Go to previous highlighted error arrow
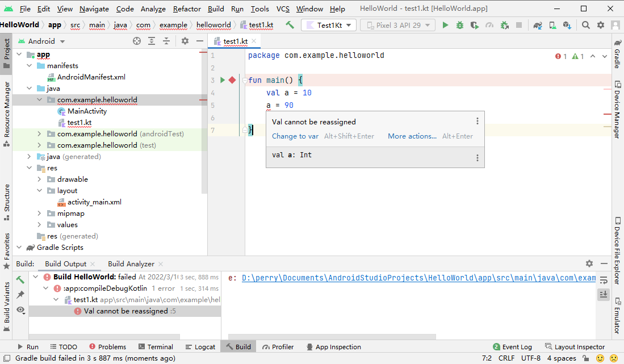The image size is (624, 364). coord(593,56)
